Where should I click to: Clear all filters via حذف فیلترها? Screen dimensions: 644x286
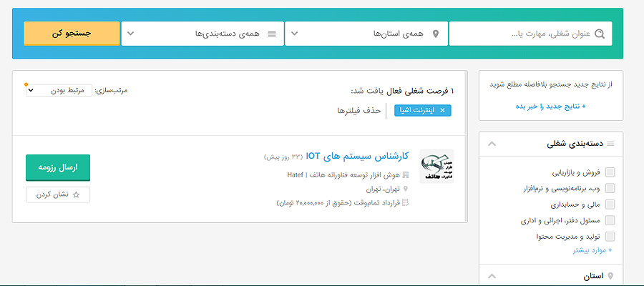click(359, 110)
